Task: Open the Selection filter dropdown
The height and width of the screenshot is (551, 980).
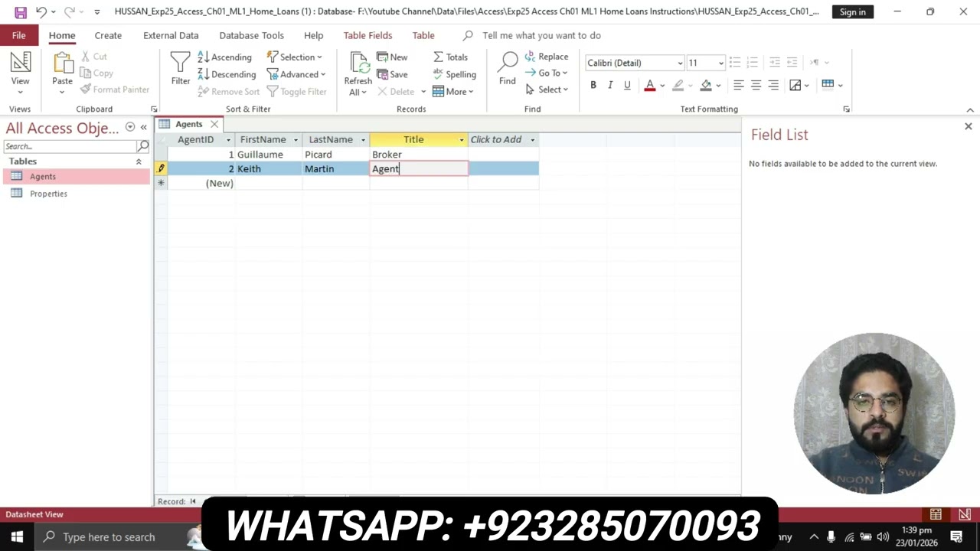Action: (x=295, y=57)
